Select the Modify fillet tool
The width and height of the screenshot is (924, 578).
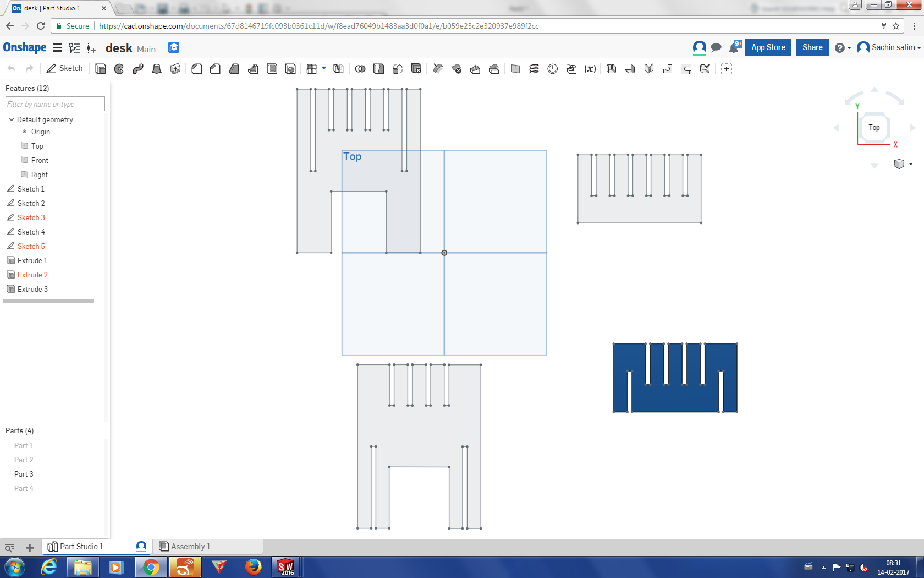(x=438, y=69)
